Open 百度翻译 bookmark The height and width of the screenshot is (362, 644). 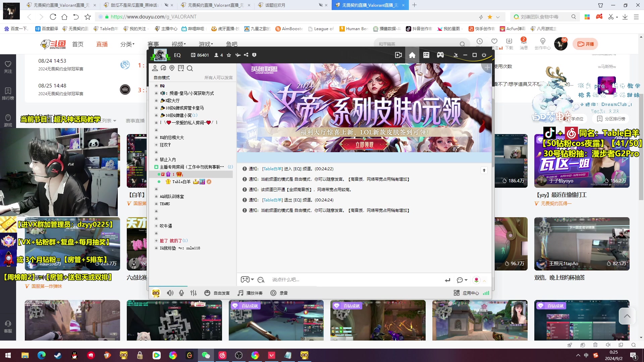pos(47,29)
